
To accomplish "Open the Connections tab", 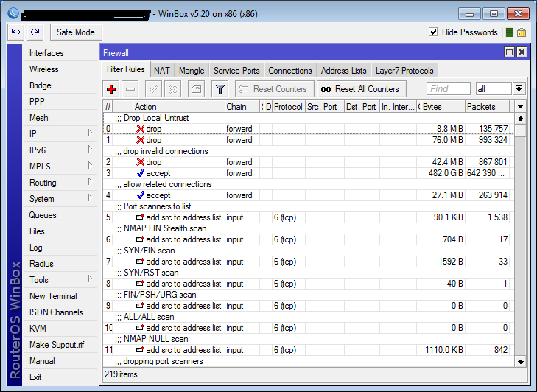I will [290, 71].
